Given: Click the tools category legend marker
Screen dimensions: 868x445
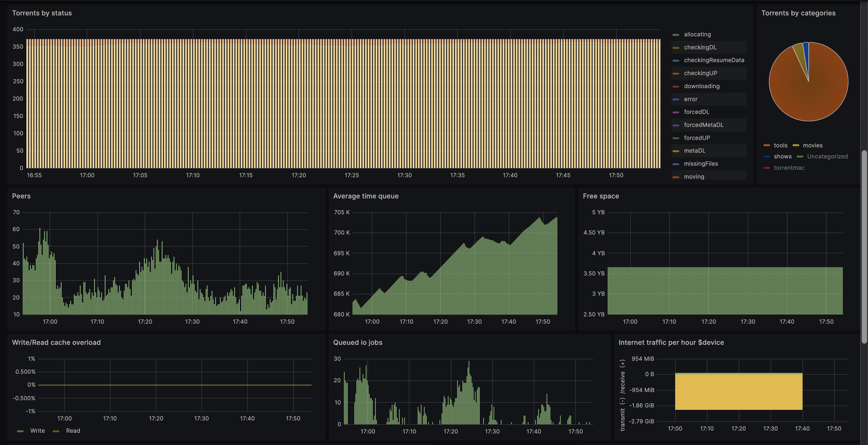Looking at the screenshot, I should click(766, 145).
